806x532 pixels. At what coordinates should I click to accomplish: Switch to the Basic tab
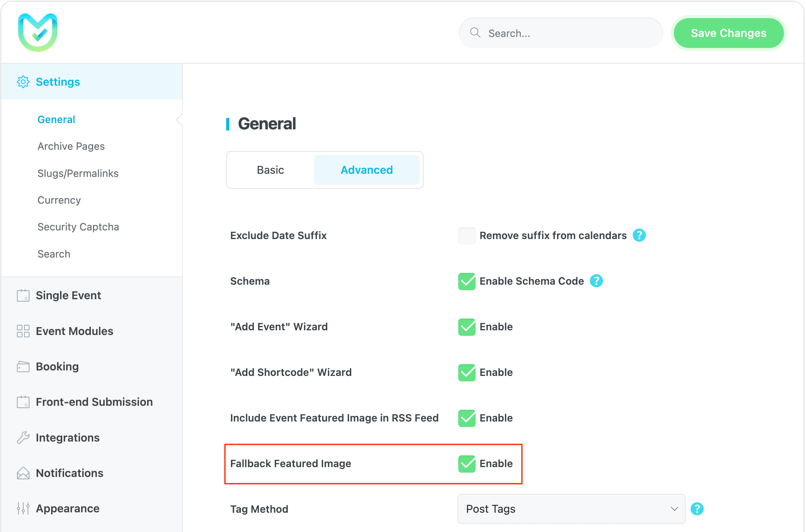point(270,170)
